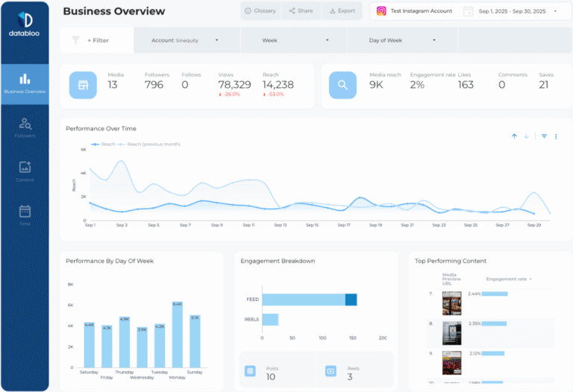Open the Day of Week dropdown

(402, 40)
